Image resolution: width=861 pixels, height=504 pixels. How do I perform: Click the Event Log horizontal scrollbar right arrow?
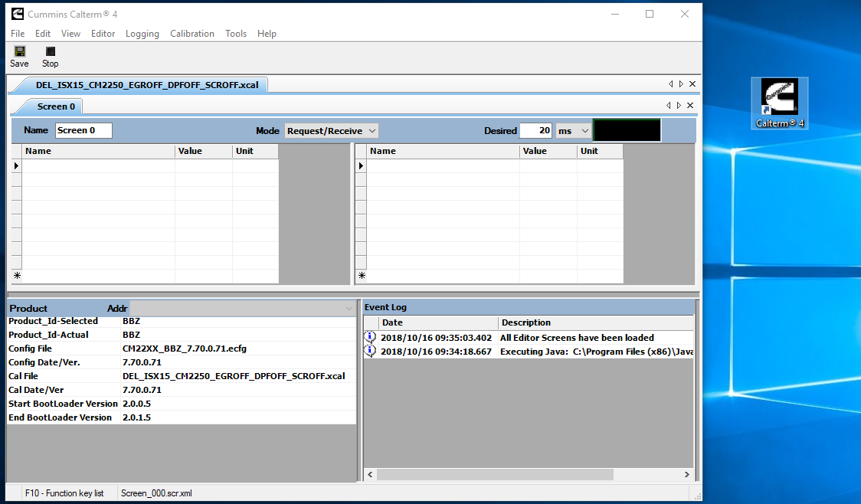pyautogui.click(x=687, y=474)
